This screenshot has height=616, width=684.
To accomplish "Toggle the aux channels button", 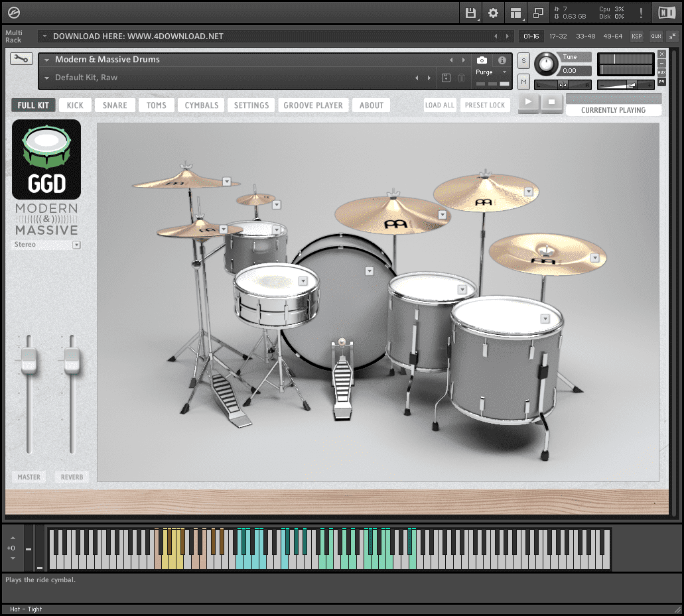I will pos(656,36).
